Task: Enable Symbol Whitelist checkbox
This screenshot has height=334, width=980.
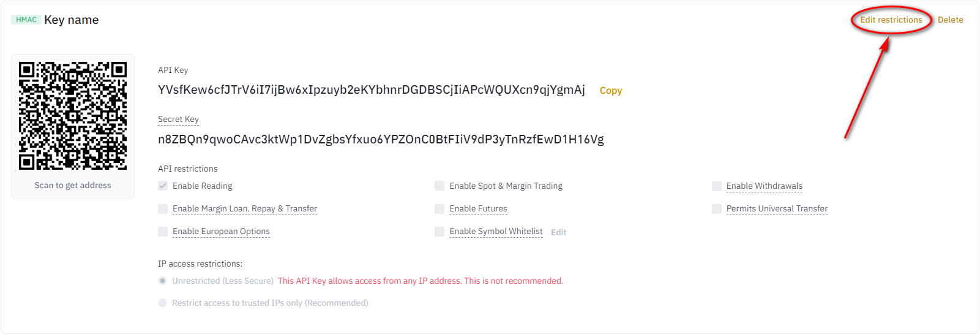Action: point(440,232)
